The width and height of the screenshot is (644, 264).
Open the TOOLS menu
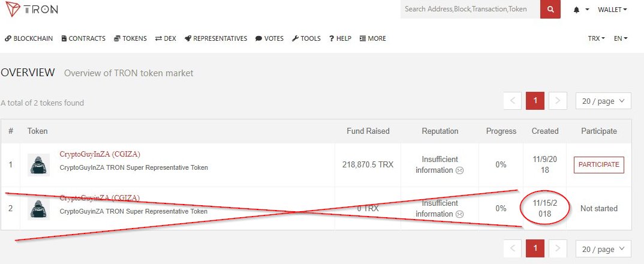[x=306, y=38]
